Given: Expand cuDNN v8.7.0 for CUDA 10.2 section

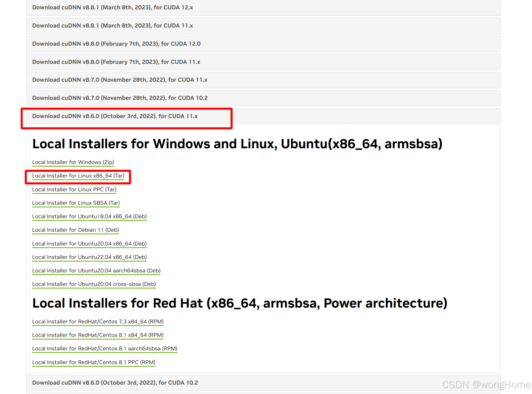Looking at the screenshot, I should click(263, 98).
